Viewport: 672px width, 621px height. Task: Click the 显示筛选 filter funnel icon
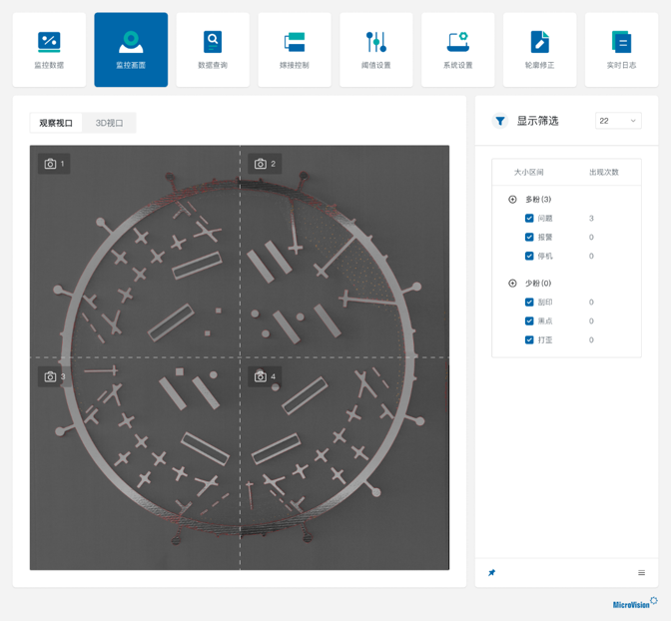pyautogui.click(x=500, y=121)
